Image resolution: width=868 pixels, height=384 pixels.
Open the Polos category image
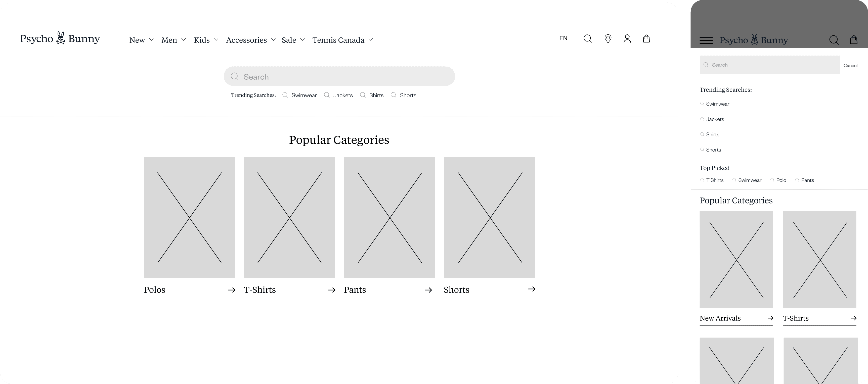[189, 217]
